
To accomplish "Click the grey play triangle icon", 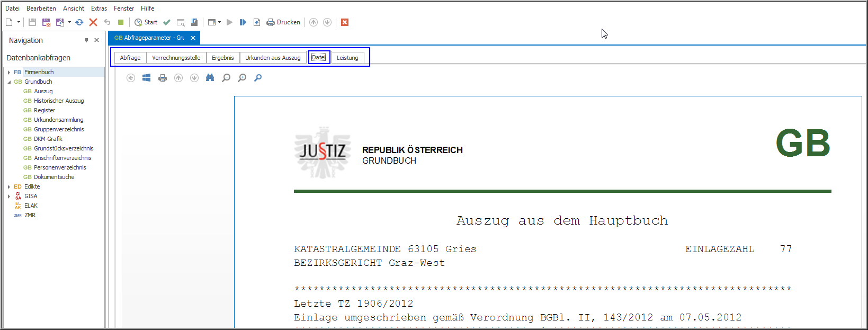I will 229,22.
